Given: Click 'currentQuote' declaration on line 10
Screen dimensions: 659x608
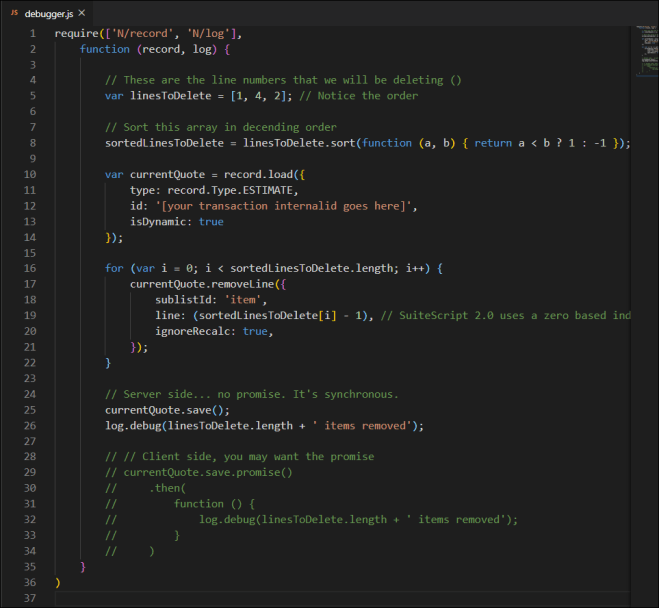Looking at the screenshot, I should tap(167, 174).
